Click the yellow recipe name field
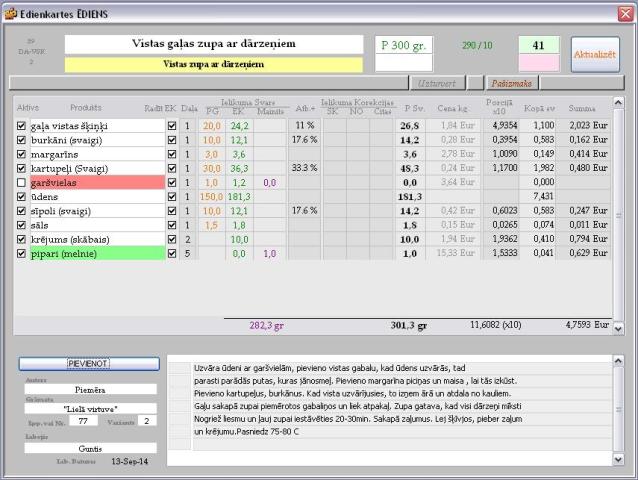Viewport: 638px width, 480px height. click(213, 64)
